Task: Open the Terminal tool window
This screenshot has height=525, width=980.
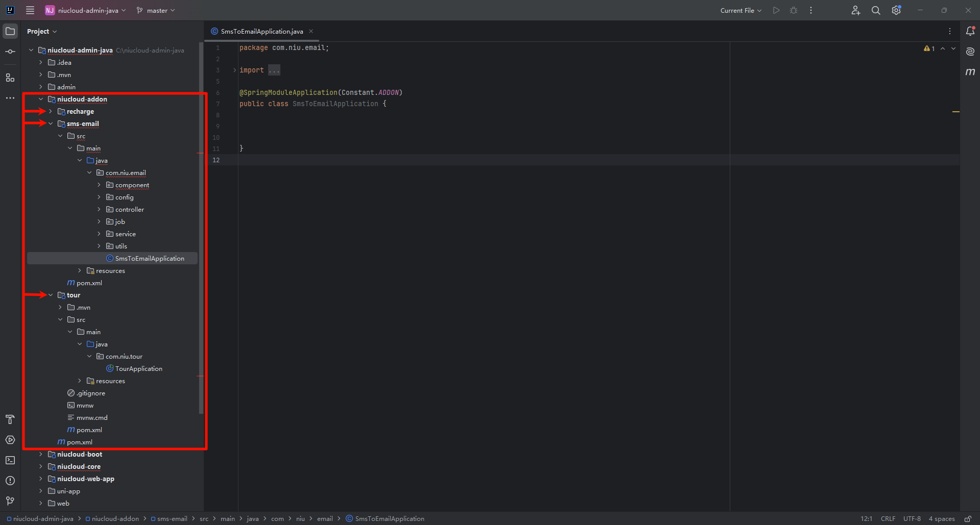Action: tap(10, 460)
